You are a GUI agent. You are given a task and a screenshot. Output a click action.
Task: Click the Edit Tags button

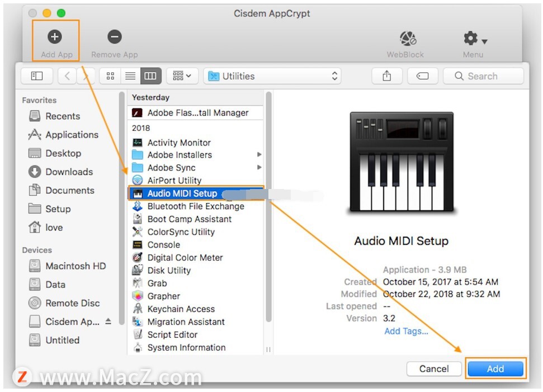(x=422, y=76)
